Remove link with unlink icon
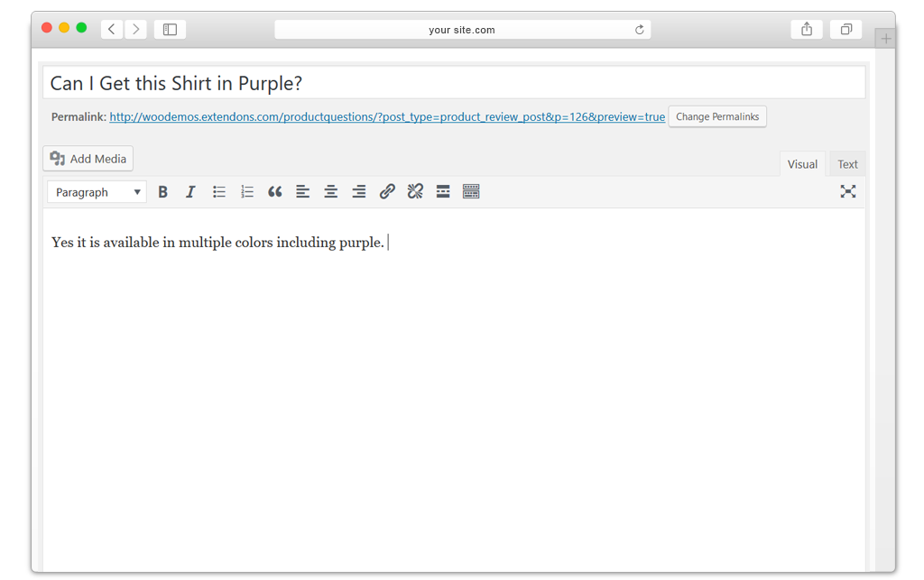Viewport: 924px width, 580px height. [x=415, y=191]
